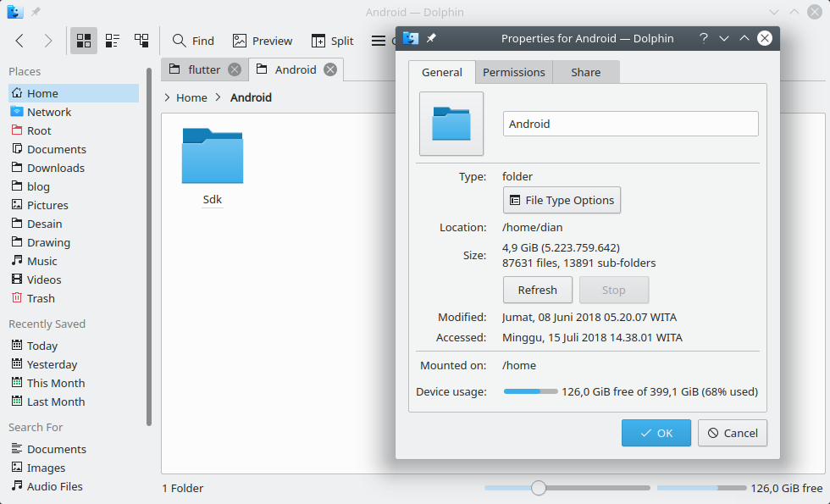Open File Type Options

[562, 200]
